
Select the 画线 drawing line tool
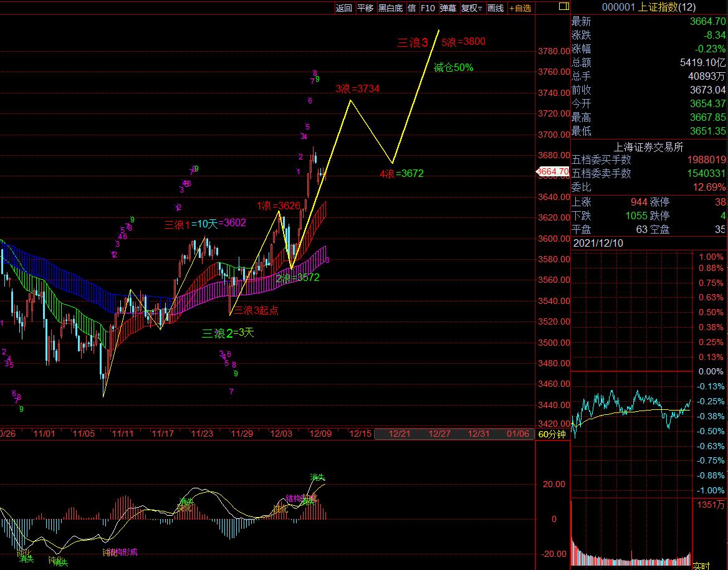[496, 8]
